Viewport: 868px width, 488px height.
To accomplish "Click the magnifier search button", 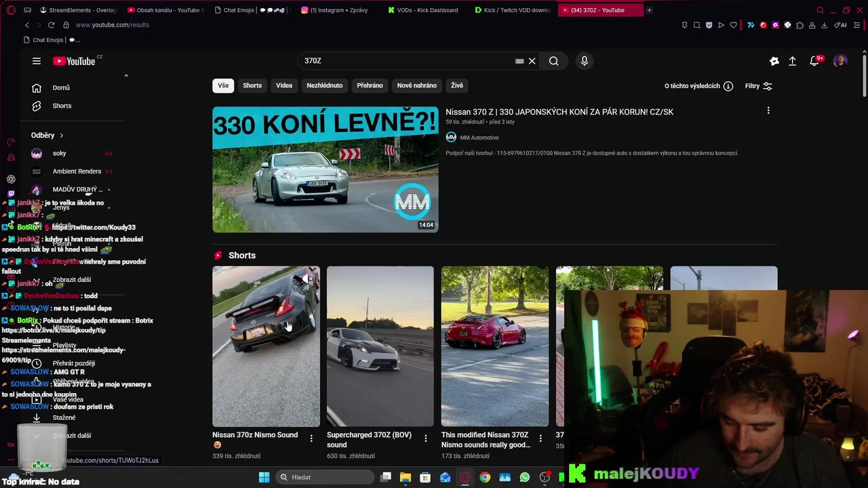I will (554, 61).
